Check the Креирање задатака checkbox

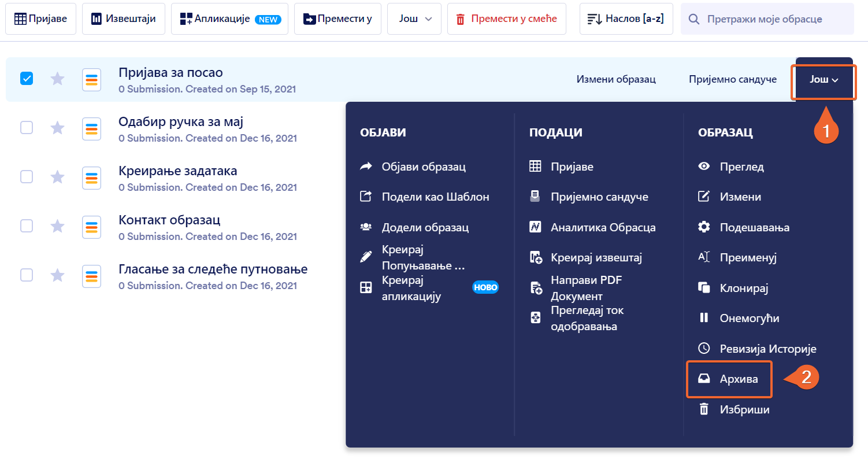[x=27, y=176]
